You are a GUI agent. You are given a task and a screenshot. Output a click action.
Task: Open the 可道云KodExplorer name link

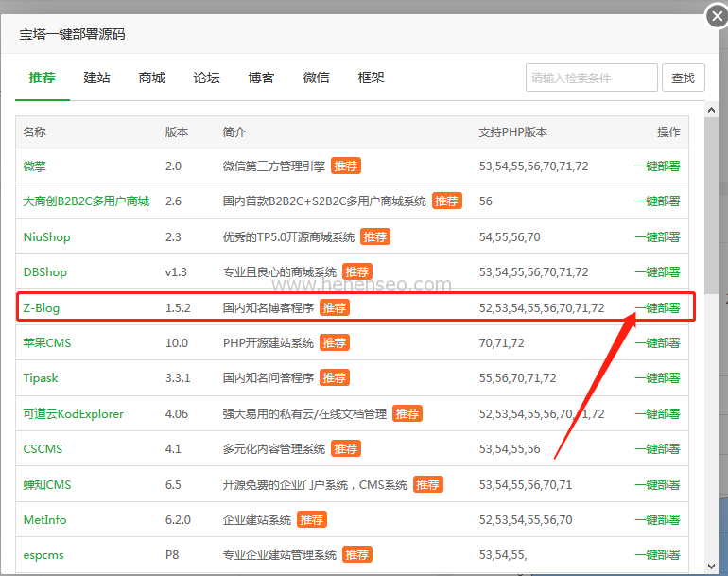click(x=74, y=413)
